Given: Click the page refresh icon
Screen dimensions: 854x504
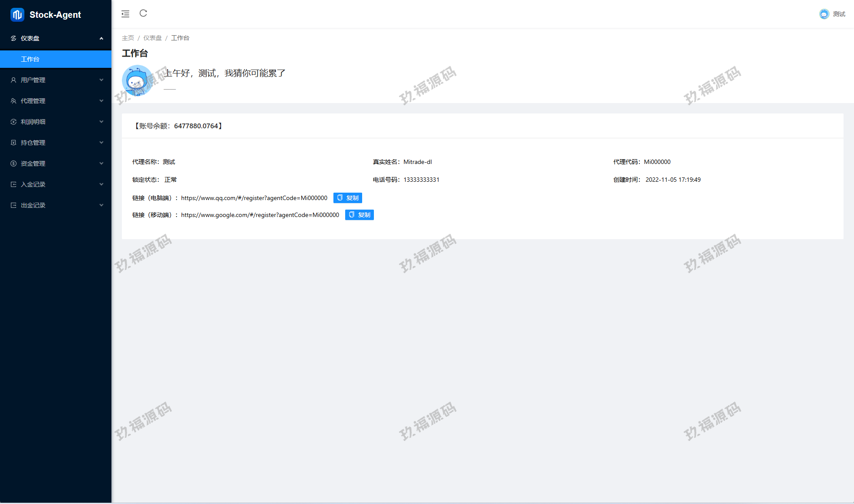Looking at the screenshot, I should coord(143,13).
